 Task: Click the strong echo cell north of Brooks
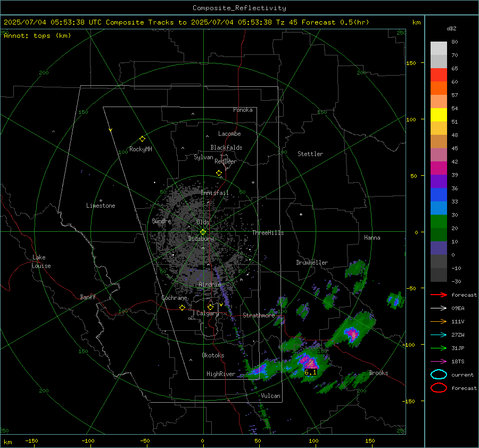(x=352, y=333)
